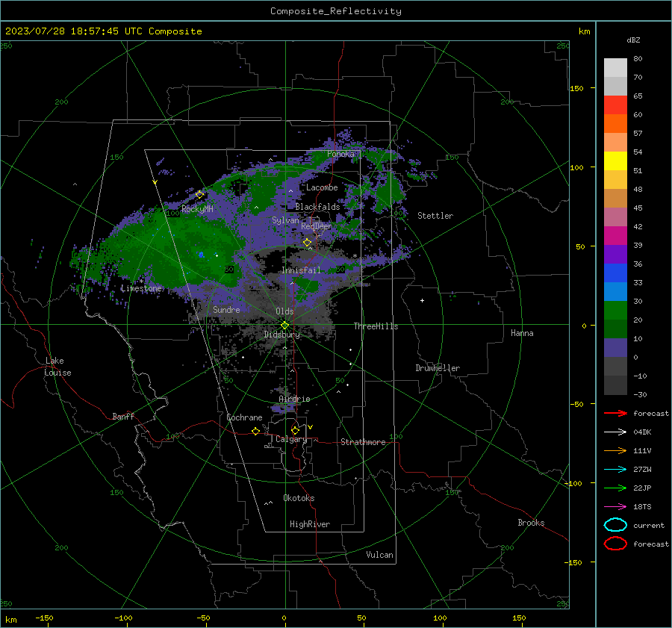Click the light blue swatch above 30
This screenshot has width=672, height=628.
point(615,291)
